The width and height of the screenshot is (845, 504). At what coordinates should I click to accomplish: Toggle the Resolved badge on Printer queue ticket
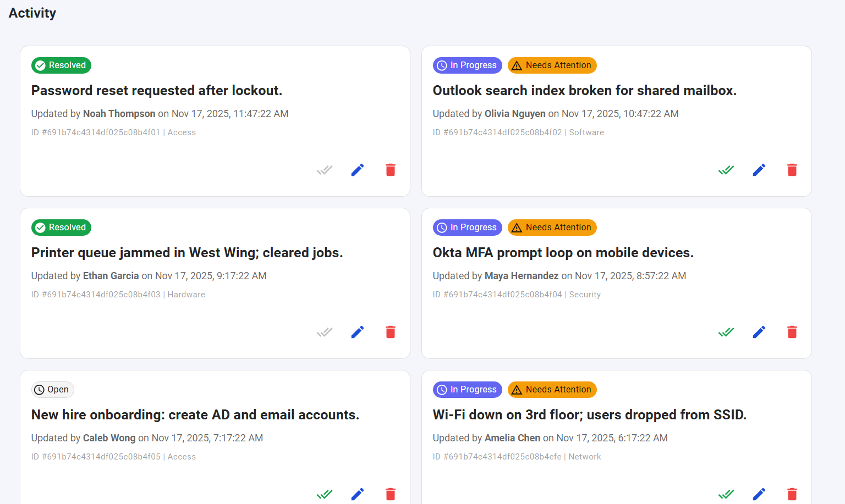pyautogui.click(x=61, y=227)
